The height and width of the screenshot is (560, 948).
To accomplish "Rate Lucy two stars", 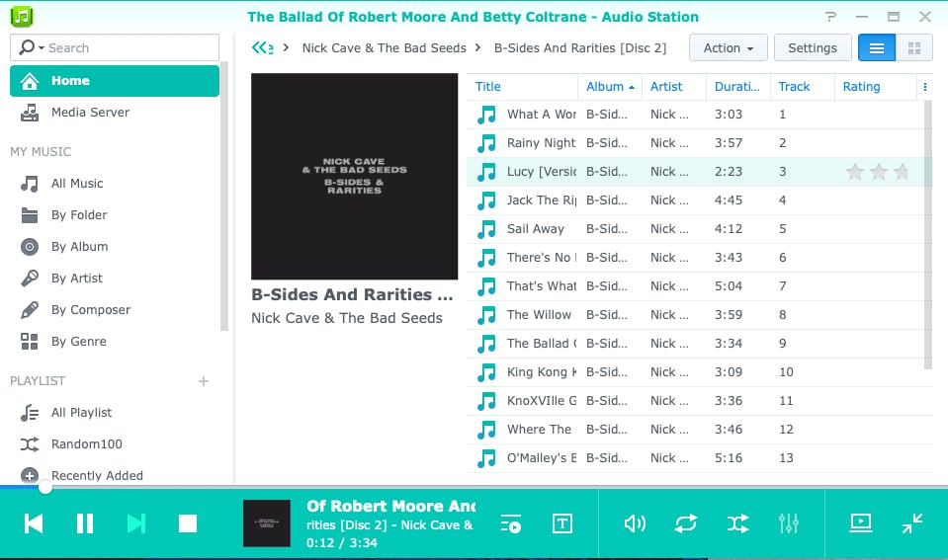I will [879, 172].
